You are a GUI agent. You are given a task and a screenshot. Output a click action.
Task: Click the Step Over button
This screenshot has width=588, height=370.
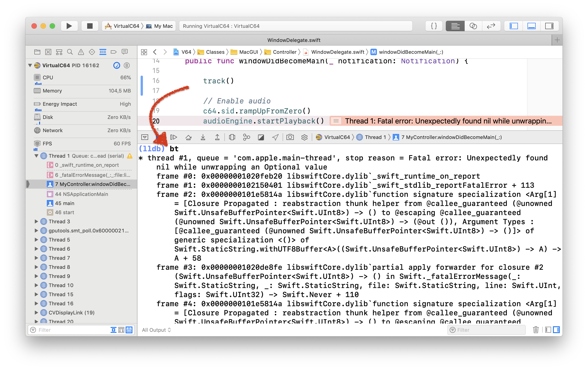(x=188, y=137)
